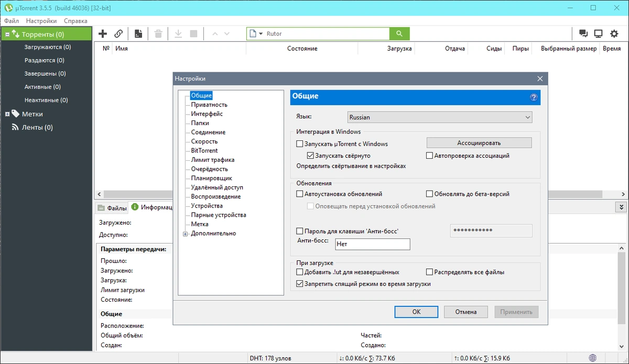
Task: Enable the Anti-boss key password checkbox
Action: click(x=300, y=231)
